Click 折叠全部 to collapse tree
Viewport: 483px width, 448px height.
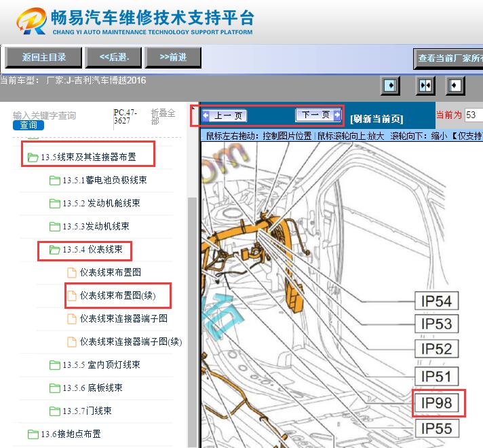point(163,117)
